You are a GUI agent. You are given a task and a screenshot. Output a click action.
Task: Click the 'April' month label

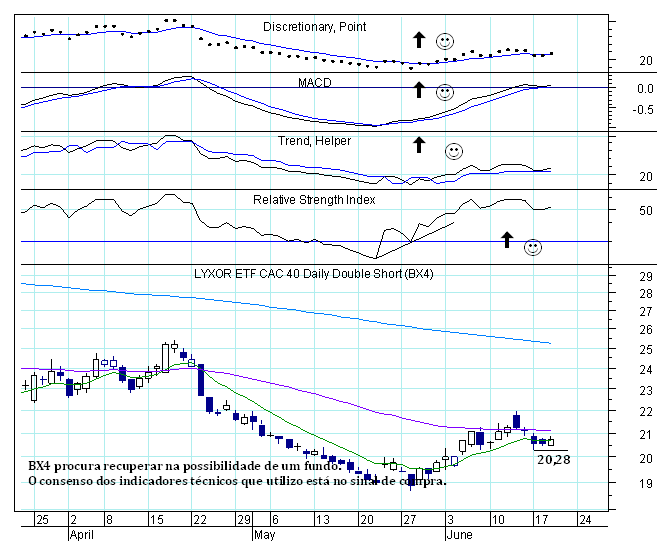coord(82,535)
